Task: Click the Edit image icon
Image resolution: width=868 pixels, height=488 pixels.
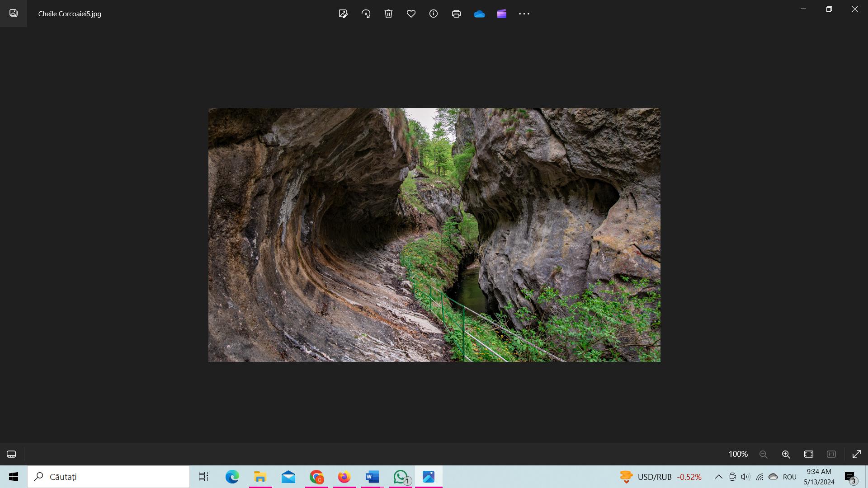Action: coord(343,14)
